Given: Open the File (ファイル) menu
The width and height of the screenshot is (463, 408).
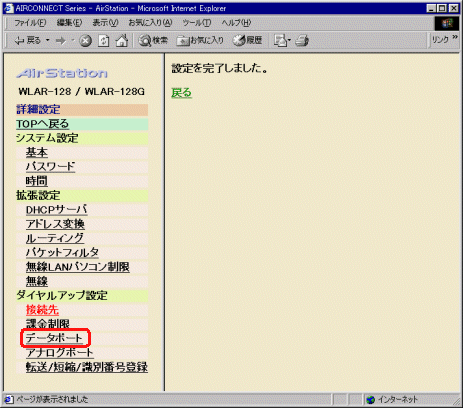Looking at the screenshot, I should [x=30, y=23].
